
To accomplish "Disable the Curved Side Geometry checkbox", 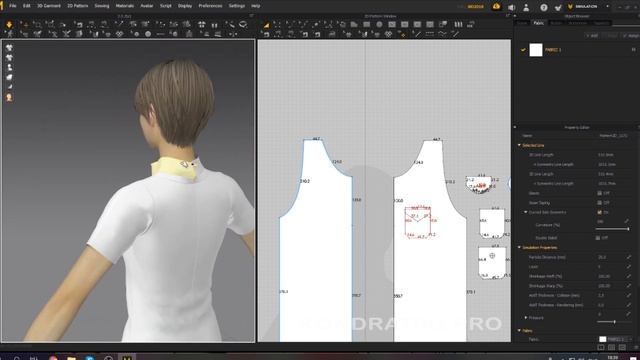I will [x=599, y=212].
